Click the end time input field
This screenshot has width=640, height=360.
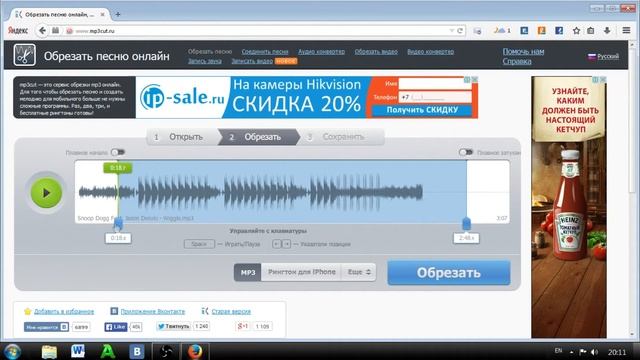click(467, 238)
